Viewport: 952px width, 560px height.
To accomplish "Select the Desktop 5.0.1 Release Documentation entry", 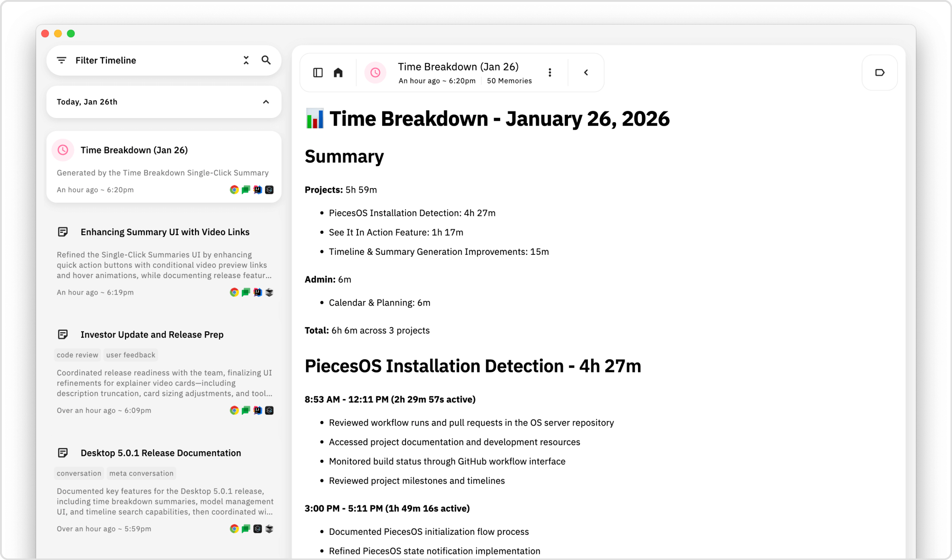I will pyautogui.click(x=161, y=453).
